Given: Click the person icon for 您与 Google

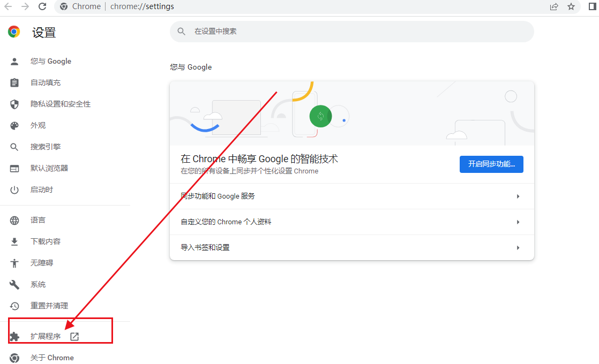Looking at the screenshot, I should tap(14, 62).
